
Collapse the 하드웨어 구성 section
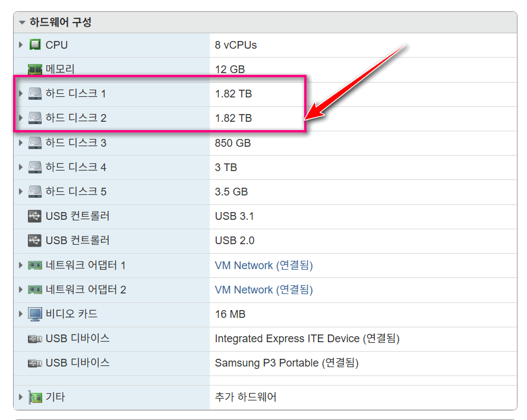pyautogui.click(x=22, y=23)
